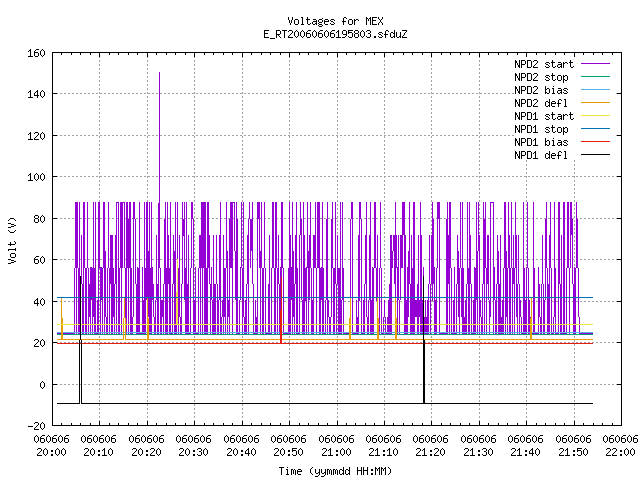
Task: Select the 'NPD1 stop' legend label
Action: (x=541, y=129)
